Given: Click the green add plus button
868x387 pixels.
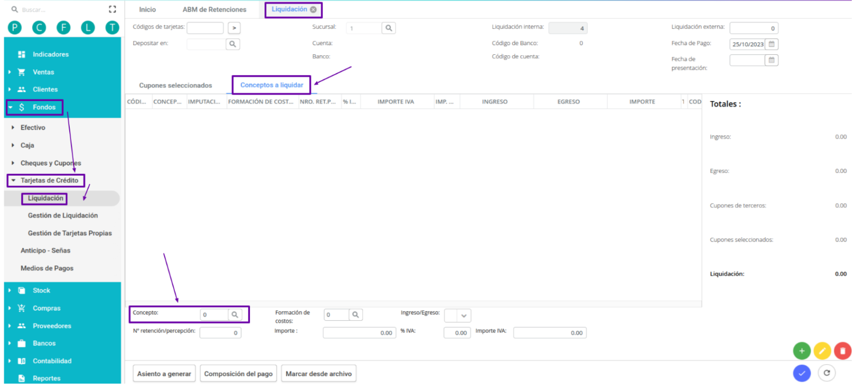Looking at the screenshot, I should click(801, 351).
